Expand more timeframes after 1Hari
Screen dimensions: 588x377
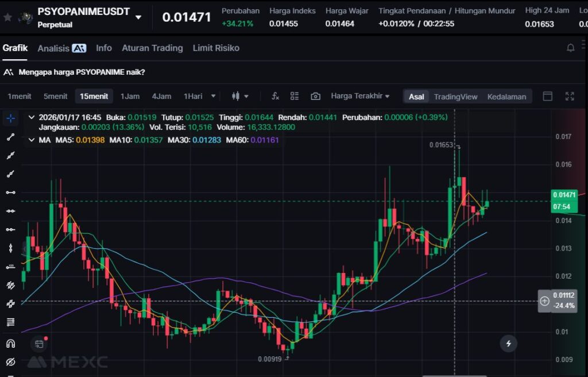214,96
